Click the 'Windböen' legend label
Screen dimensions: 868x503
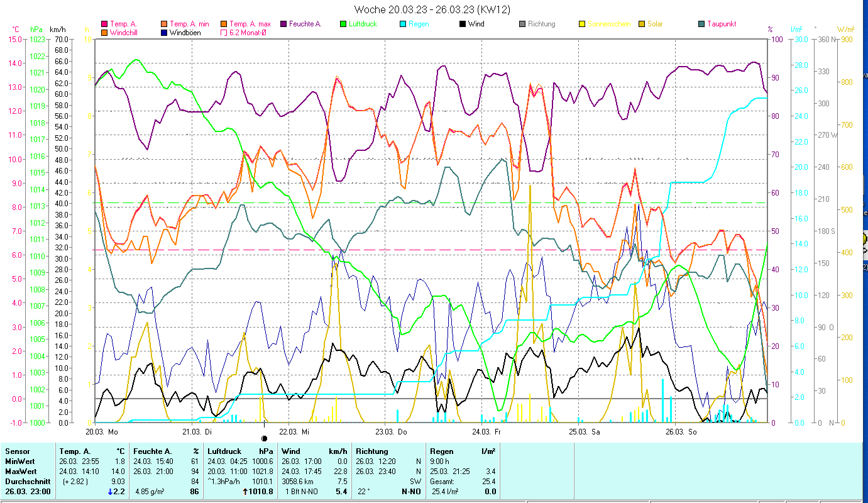pos(185,33)
